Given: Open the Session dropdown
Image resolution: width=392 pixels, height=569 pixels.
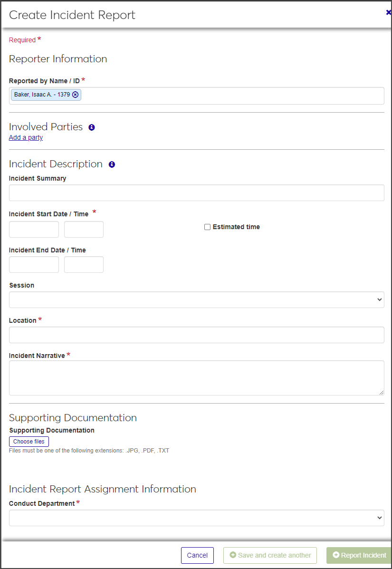Looking at the screenshot, I should 196,299.
